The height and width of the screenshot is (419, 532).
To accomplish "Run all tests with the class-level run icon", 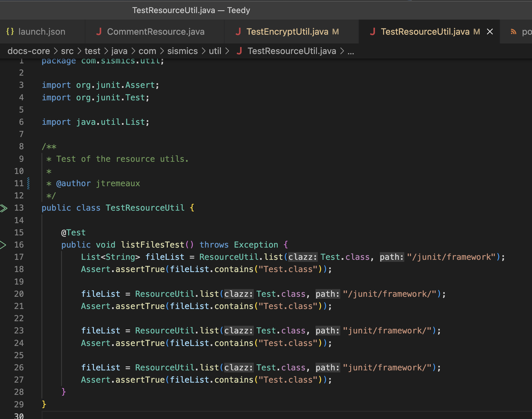I will (x=3, y=208).
